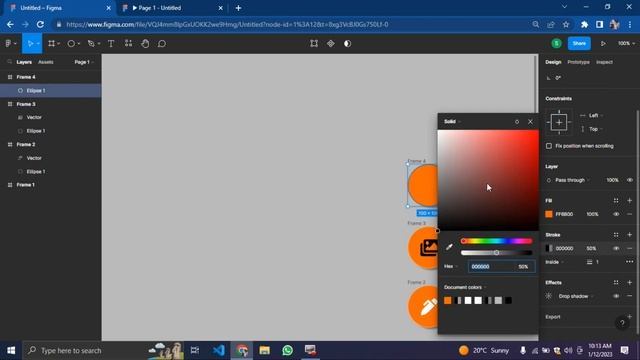Open blend mode droplet in color picker

517,122
